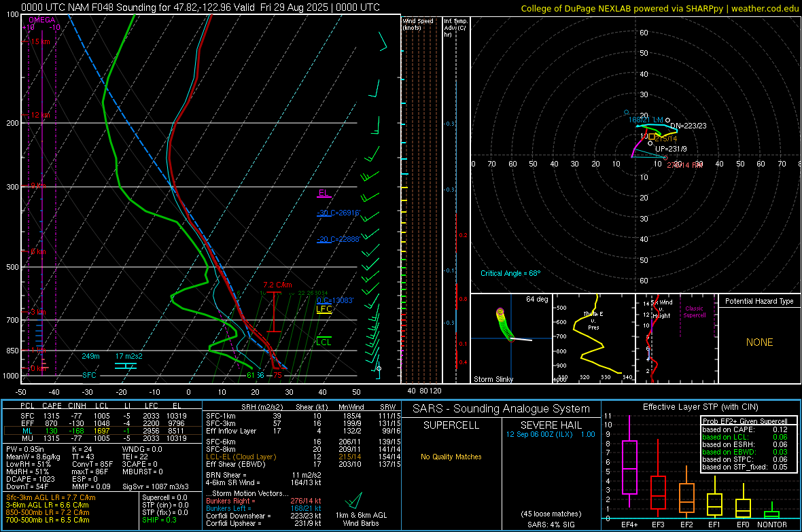Click the Bunkers Right storm motion line
The image size is (802, 532).
tap(264, 501)
